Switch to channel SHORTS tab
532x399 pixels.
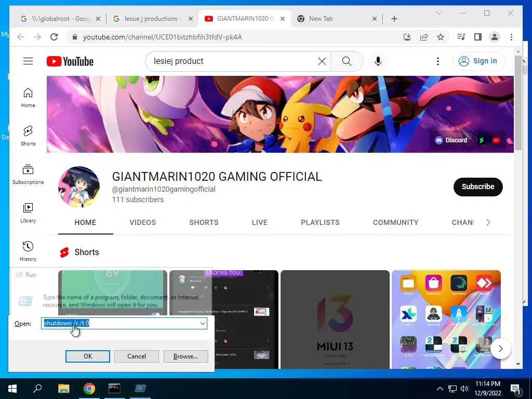click(204, 222)
